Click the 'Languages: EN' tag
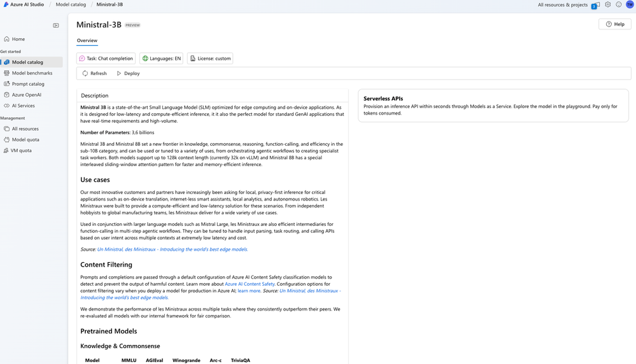 click(162, 59)
